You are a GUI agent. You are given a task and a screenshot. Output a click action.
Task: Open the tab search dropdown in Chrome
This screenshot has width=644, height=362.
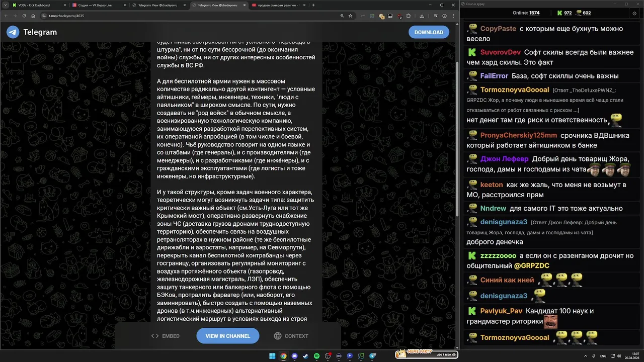tap(5, 5)
